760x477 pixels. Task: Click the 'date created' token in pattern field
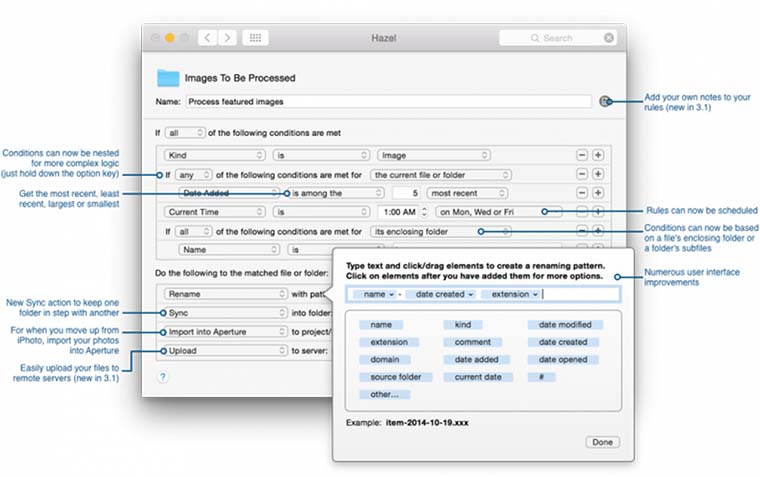[441, 294]
